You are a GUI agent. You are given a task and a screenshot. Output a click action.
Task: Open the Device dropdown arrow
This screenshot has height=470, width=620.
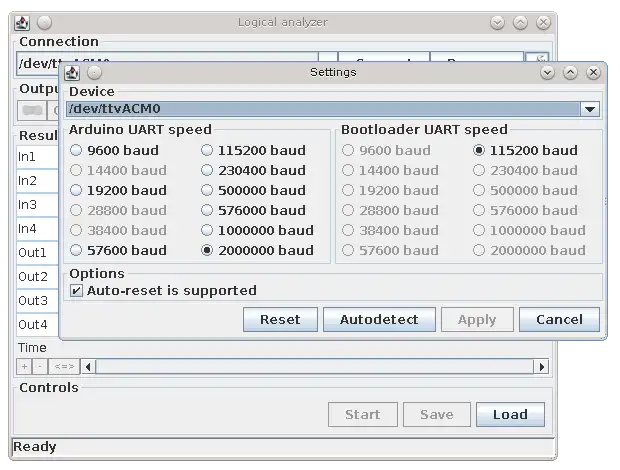(x=590, y=109)
